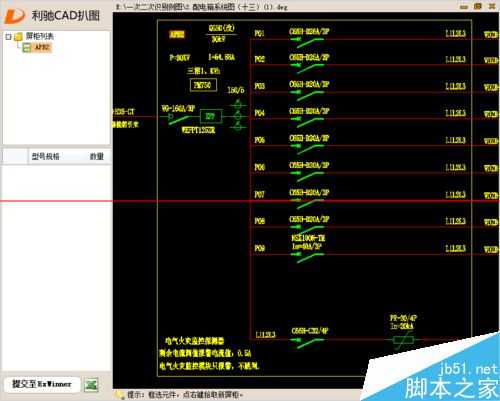Maximize the CAD扒图 window
500x401 pixels.
tap(478, 6)
